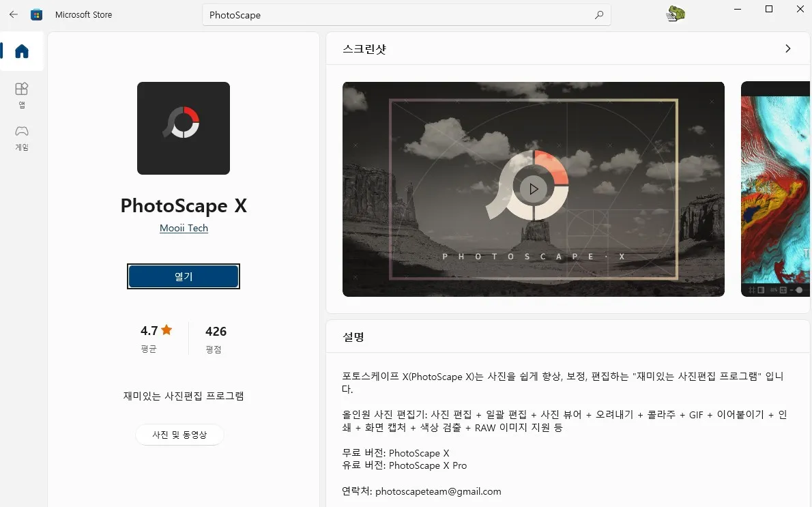Open the Home sidebar icon
The height and width of the screenshot is (507, 812).
(x=22, y=51)
